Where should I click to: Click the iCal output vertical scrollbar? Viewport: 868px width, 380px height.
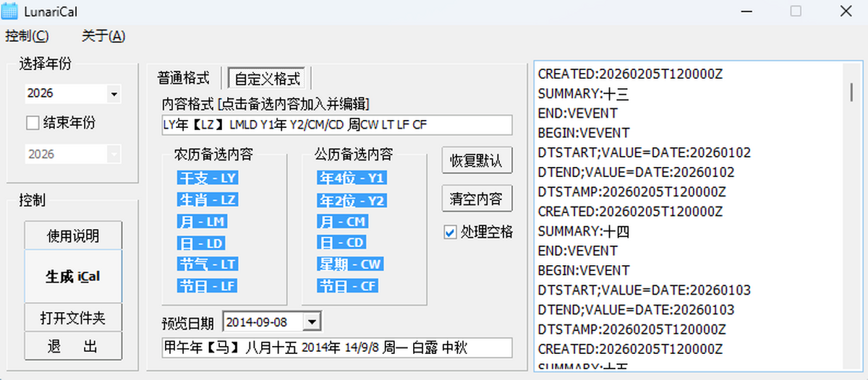852,217
